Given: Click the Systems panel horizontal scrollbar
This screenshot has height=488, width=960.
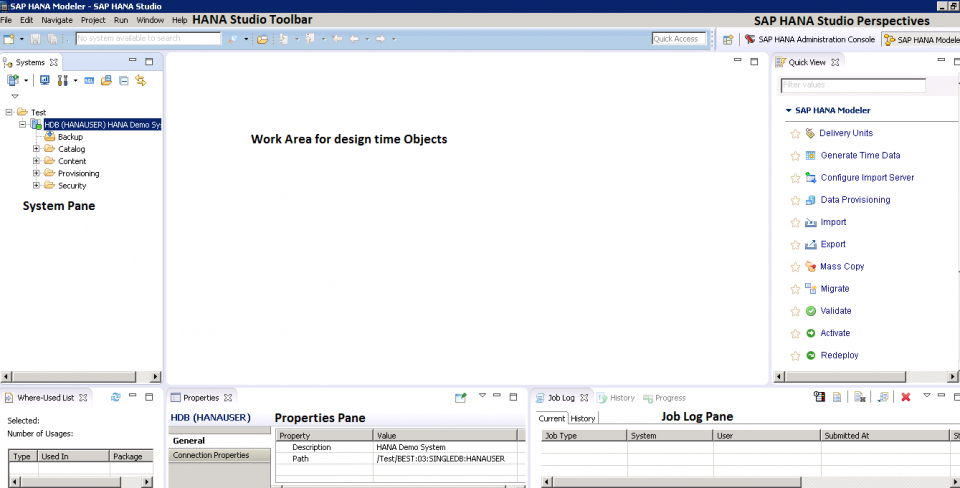Looking at the screenshot, I should [80, 377].
